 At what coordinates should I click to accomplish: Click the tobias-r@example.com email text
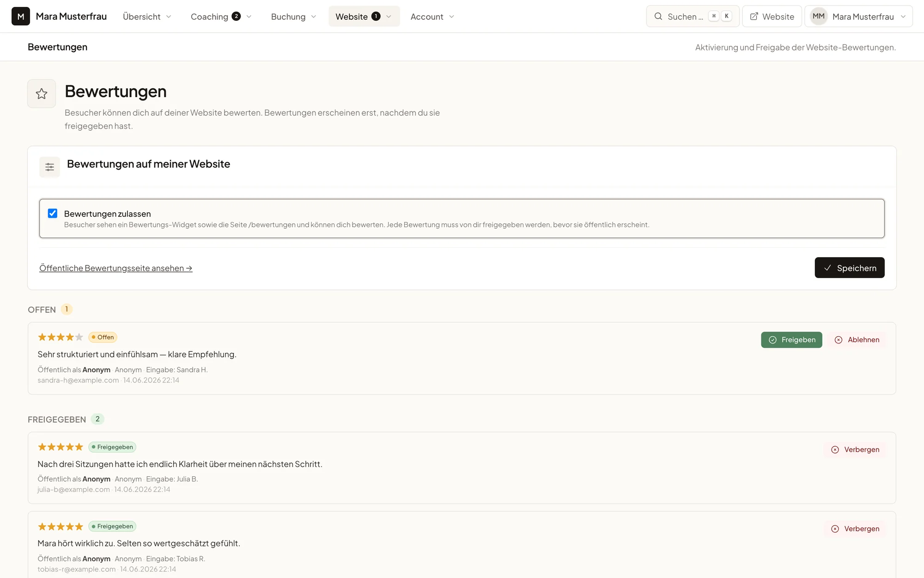(77, 569)
